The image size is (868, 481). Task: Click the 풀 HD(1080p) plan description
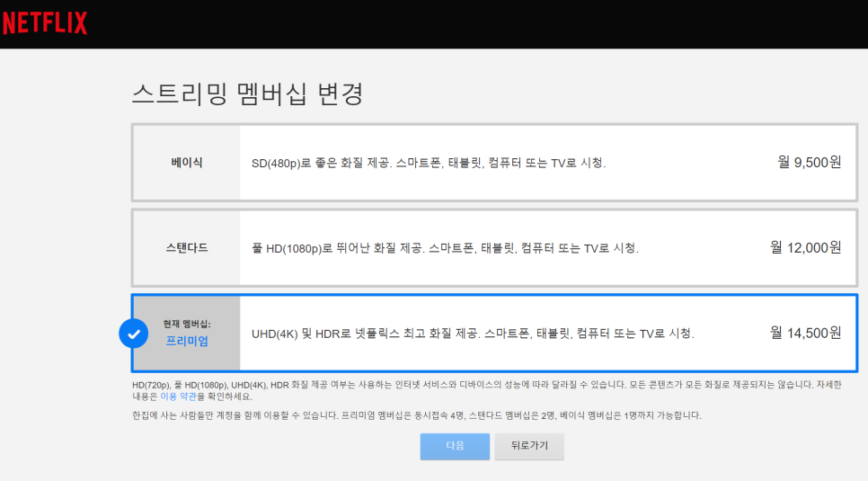[445, 248]
